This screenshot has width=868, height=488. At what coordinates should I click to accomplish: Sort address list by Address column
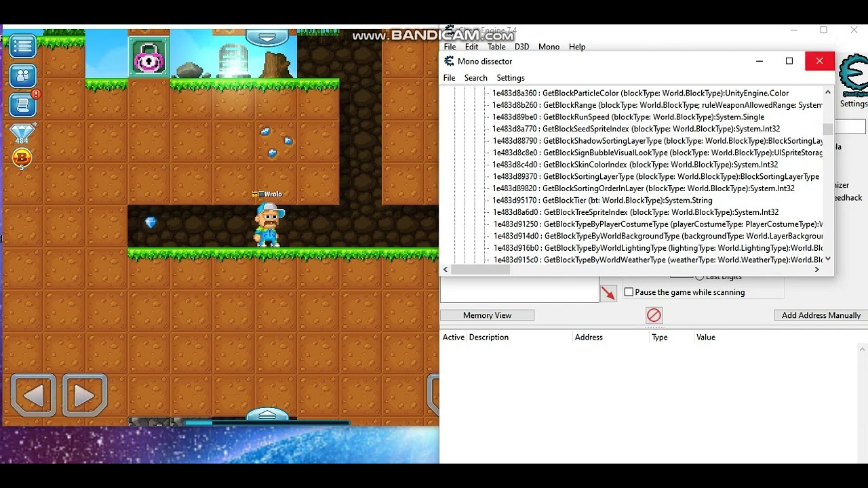[589, 337]
